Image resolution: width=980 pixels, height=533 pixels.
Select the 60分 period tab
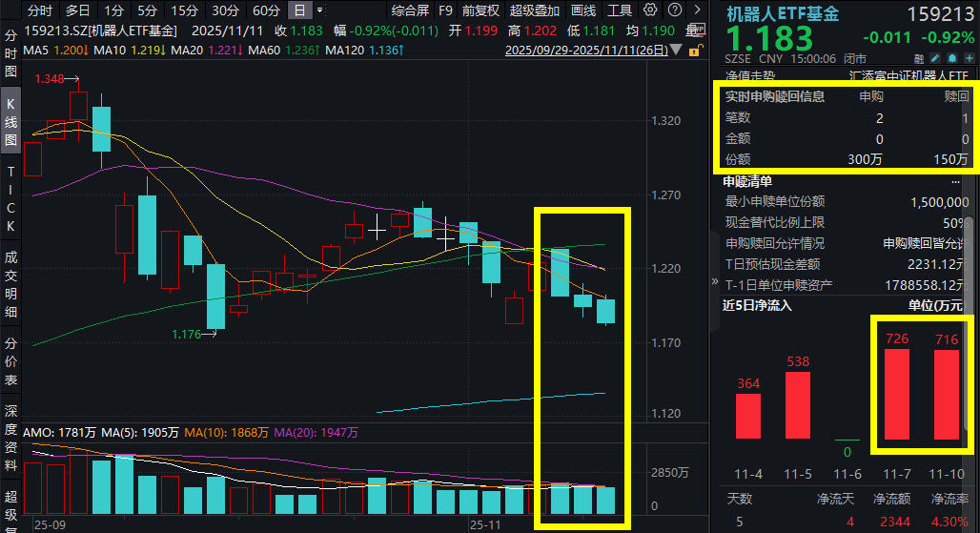pos(266,10)
